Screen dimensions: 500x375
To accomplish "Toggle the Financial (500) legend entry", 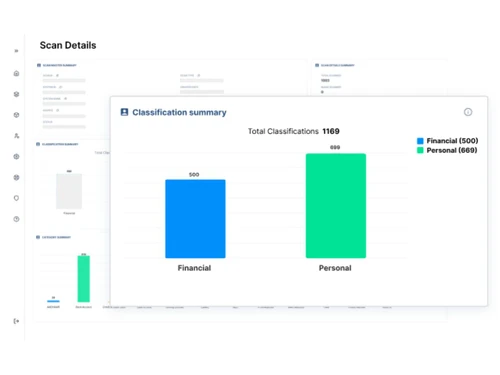I will (448, 141).
